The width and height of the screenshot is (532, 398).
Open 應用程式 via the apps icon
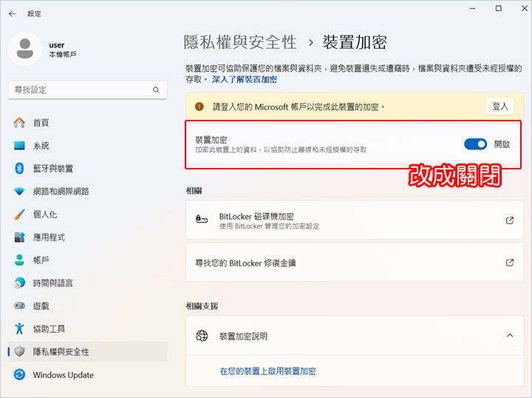point(19,237)
